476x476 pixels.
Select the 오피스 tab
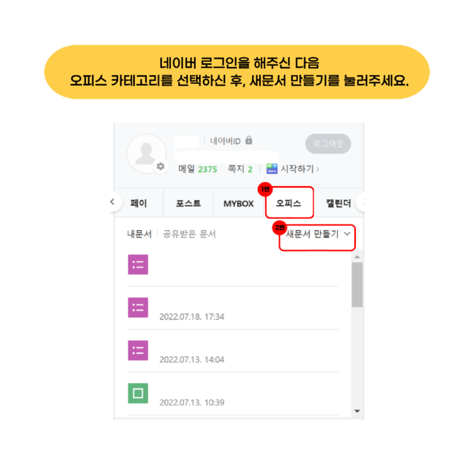[x=289, y=203]
